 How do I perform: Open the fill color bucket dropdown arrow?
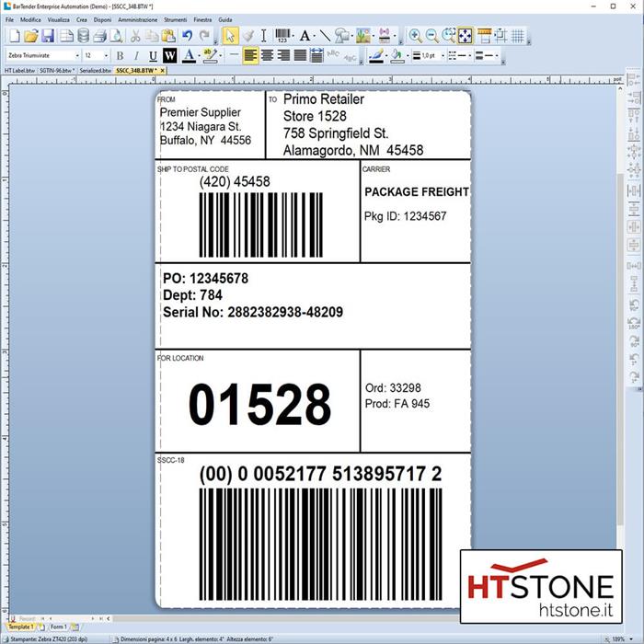pos(408,55)
